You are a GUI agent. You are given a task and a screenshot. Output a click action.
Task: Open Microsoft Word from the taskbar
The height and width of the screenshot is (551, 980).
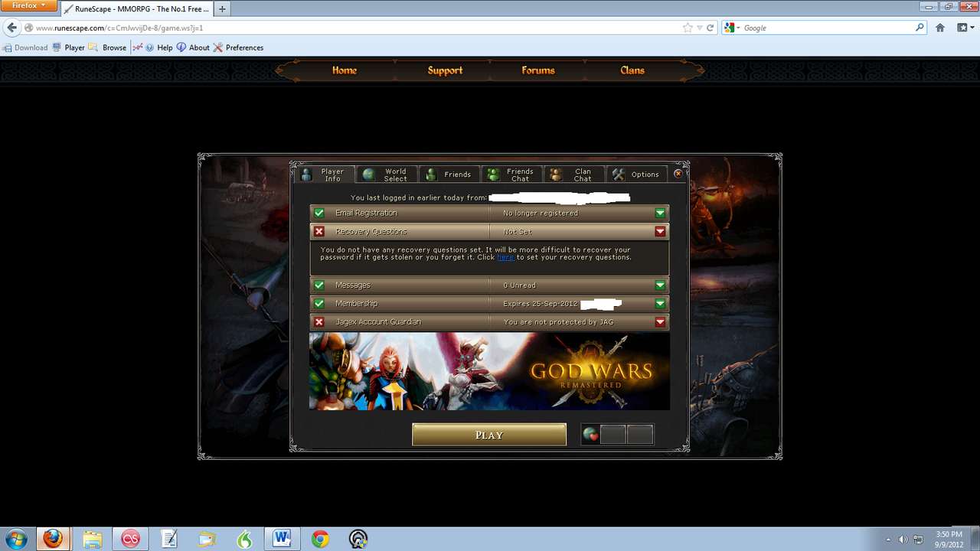pos(282,539)
